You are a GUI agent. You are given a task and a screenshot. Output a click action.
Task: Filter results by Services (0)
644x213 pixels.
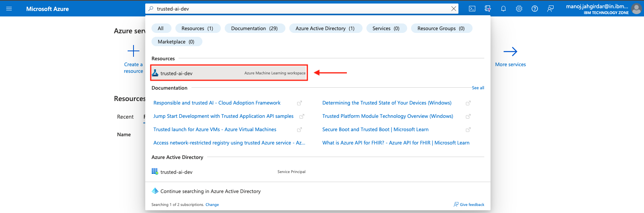point(386,28)
